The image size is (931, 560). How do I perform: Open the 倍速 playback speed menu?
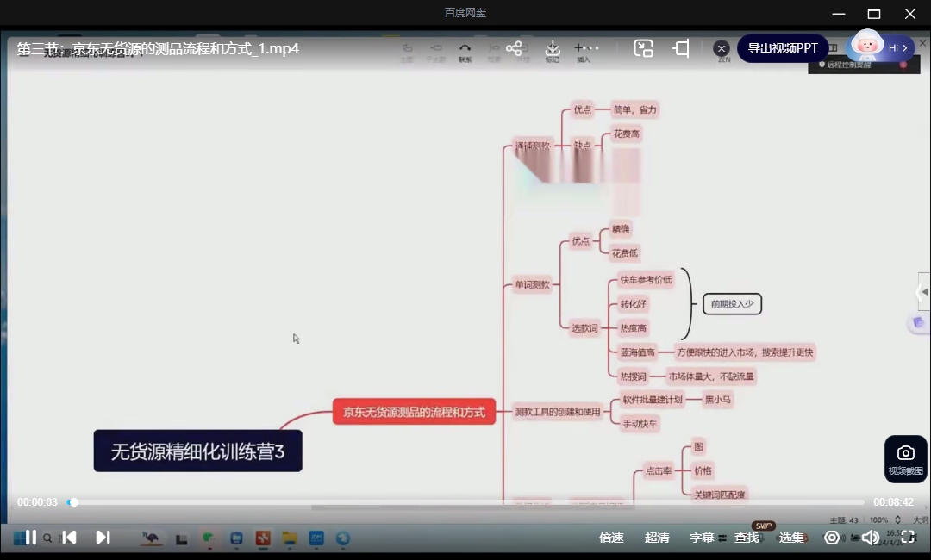coord(611,538)
